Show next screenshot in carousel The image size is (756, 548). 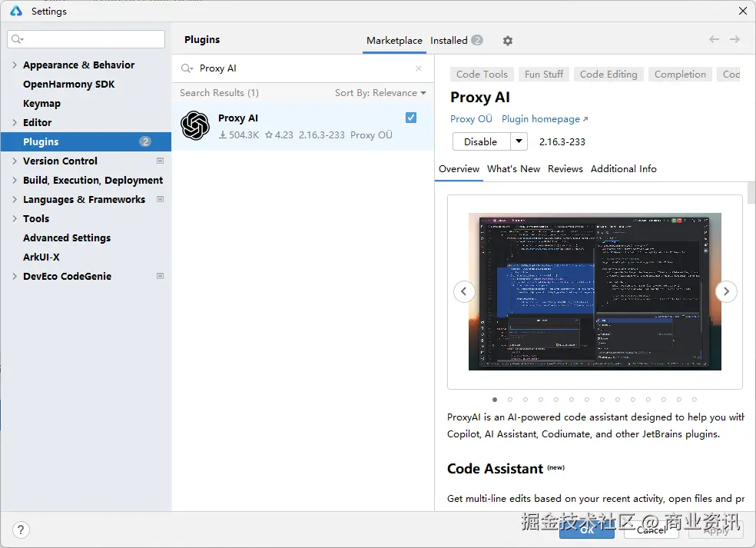tap(726, 291)
